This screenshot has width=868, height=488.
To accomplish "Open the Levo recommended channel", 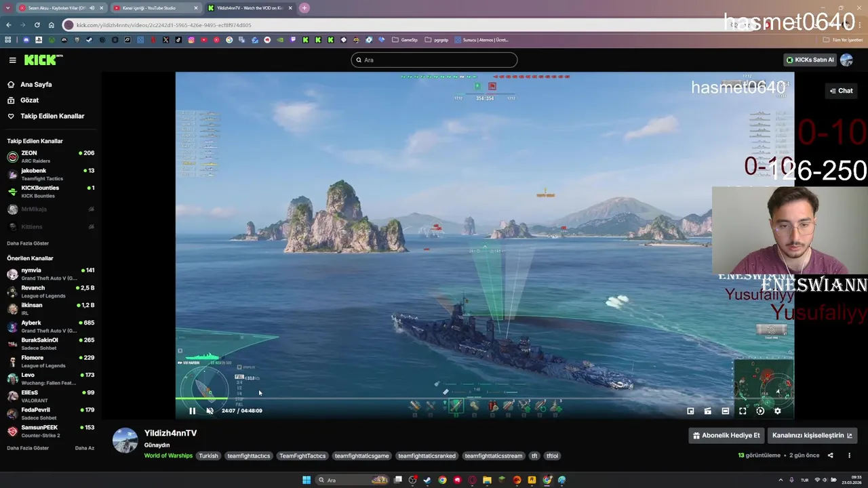I will tap(51, 379).
